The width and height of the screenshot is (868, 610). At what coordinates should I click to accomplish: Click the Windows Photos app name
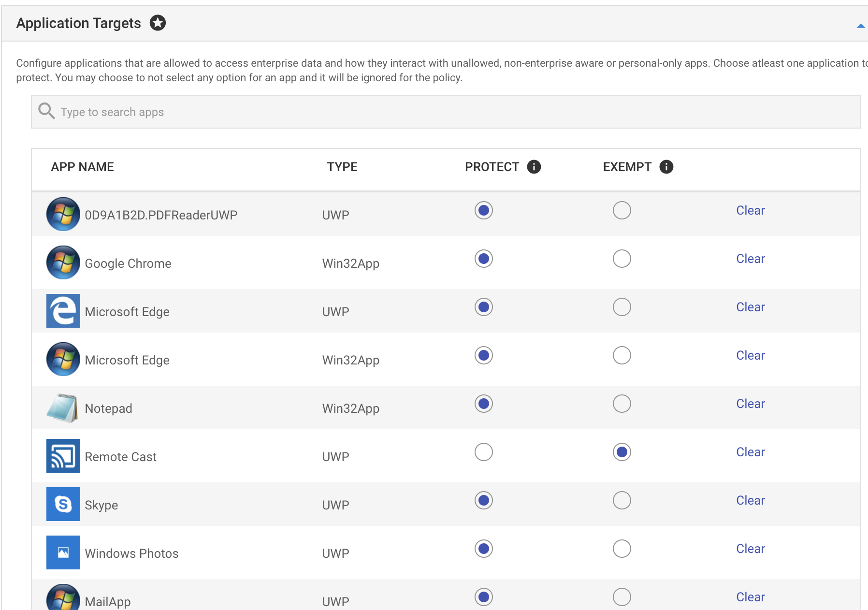[x=132, y=553]
